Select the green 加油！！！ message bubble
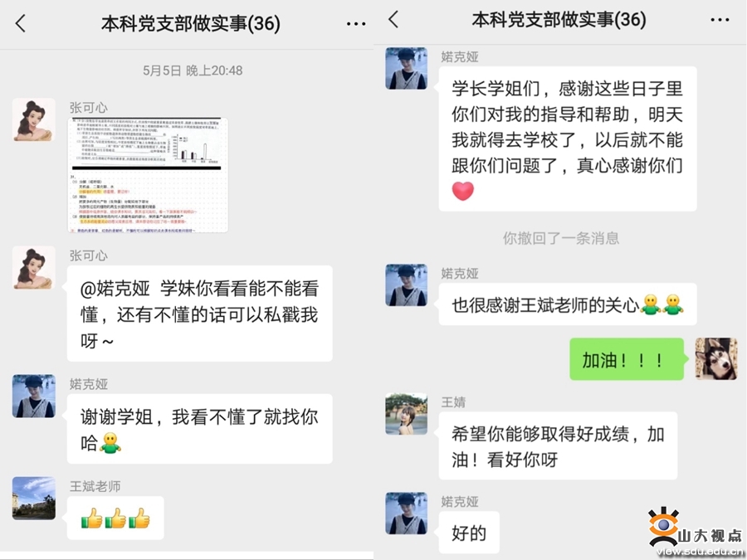Viewport: 747px width, 560px height. click(627, 359)
